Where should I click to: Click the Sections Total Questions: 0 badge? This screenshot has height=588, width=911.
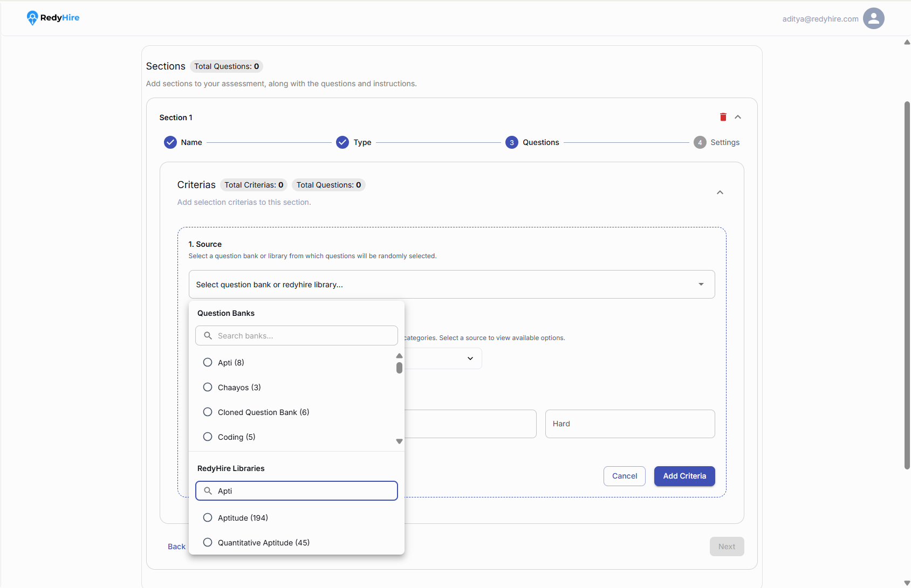pos(227,66)
